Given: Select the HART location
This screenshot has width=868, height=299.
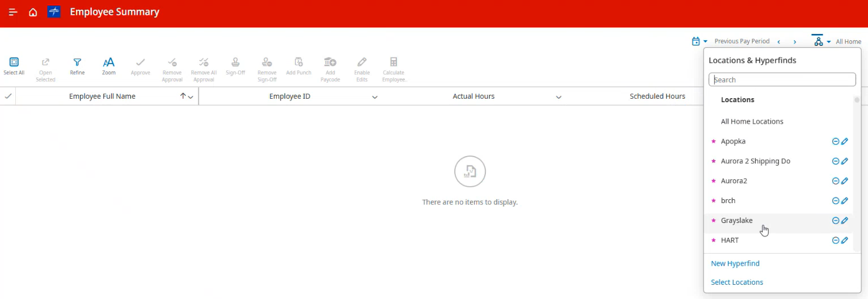Looking at the screenshot, I should click(730, 241).
